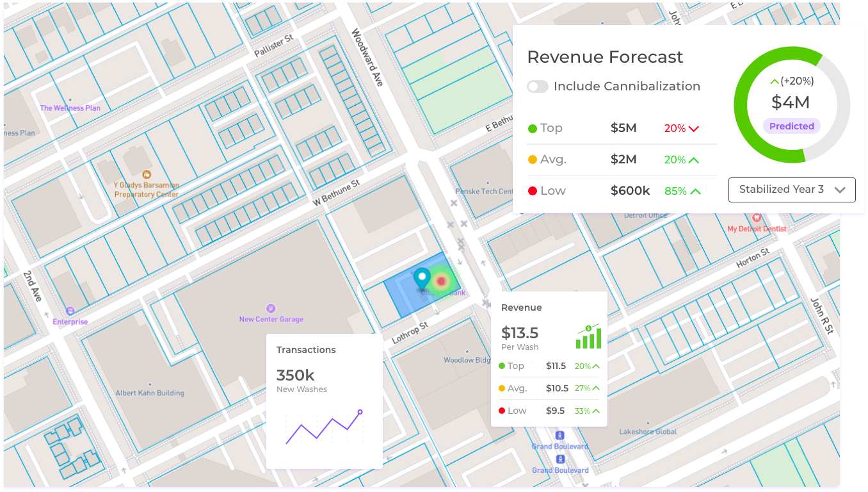The image size is (868, 492).
Task: Click the green dot next to Top $5M
Action: (x=532, y=129)
